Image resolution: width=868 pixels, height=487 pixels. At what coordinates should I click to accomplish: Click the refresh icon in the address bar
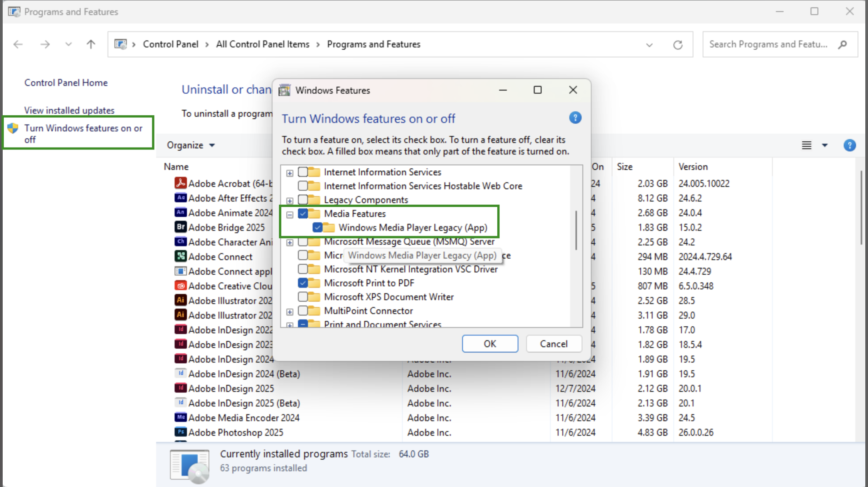click(x=678, y=44)
